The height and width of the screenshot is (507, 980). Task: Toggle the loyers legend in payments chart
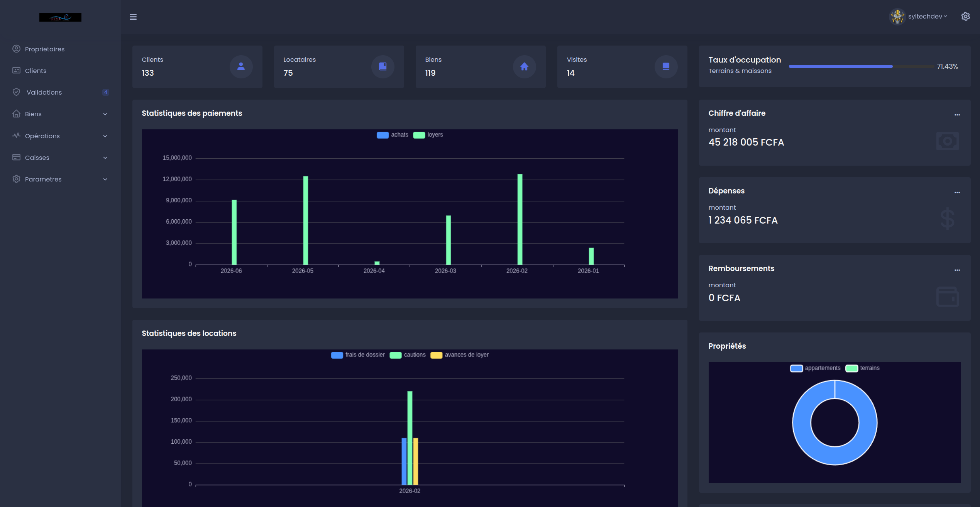428,135
